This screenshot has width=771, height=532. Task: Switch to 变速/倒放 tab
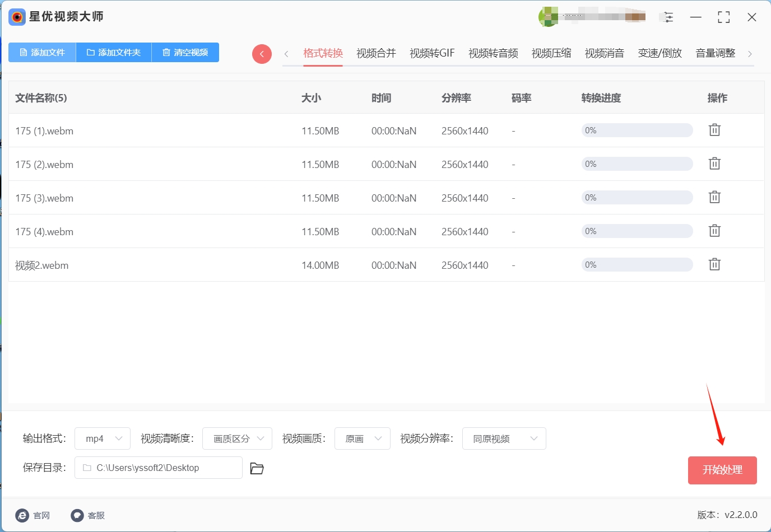[659, 53]
